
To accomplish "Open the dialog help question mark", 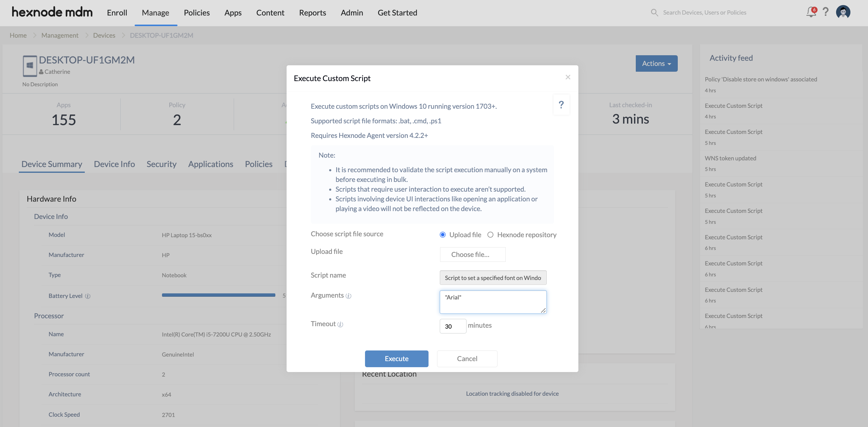I will click(561, 105).
